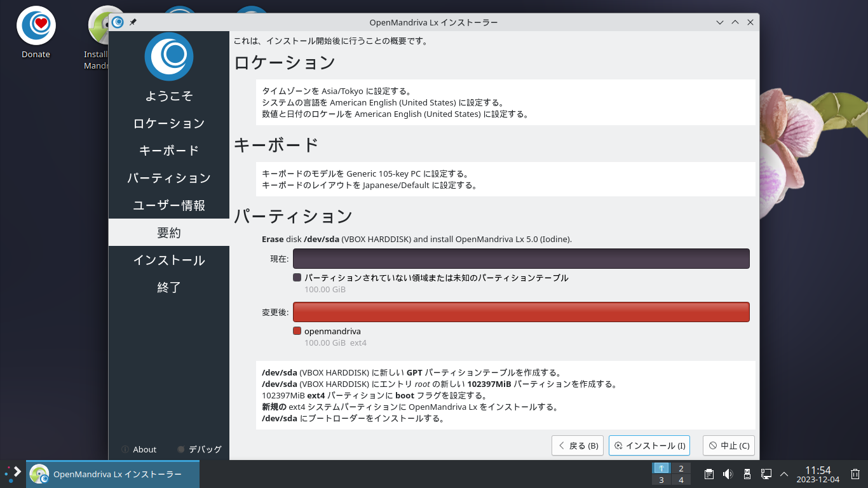Click the ブートローダー install line
The width and height of the screenshot is (868, 488).
(x=353, y=419)
